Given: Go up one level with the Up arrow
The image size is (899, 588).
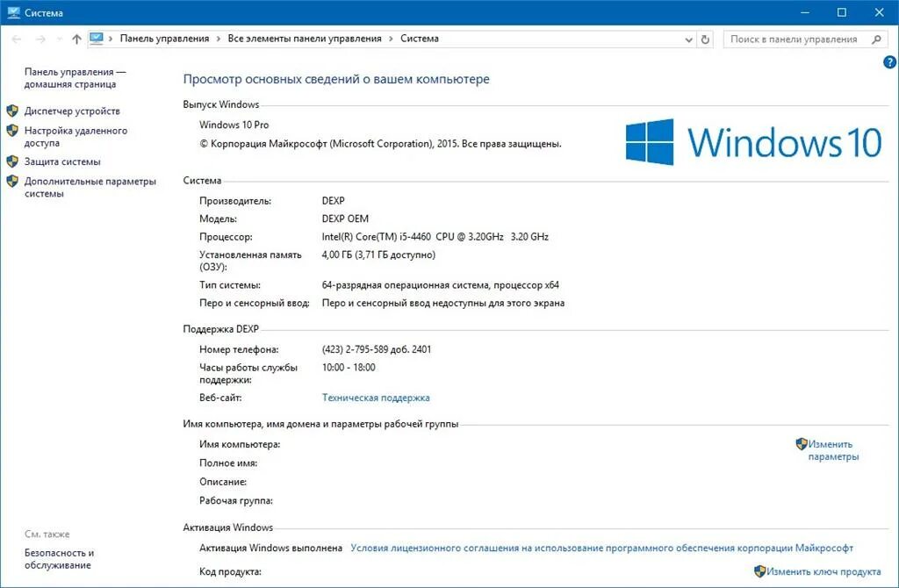Looking at the screenshot, I should point(77,39).
